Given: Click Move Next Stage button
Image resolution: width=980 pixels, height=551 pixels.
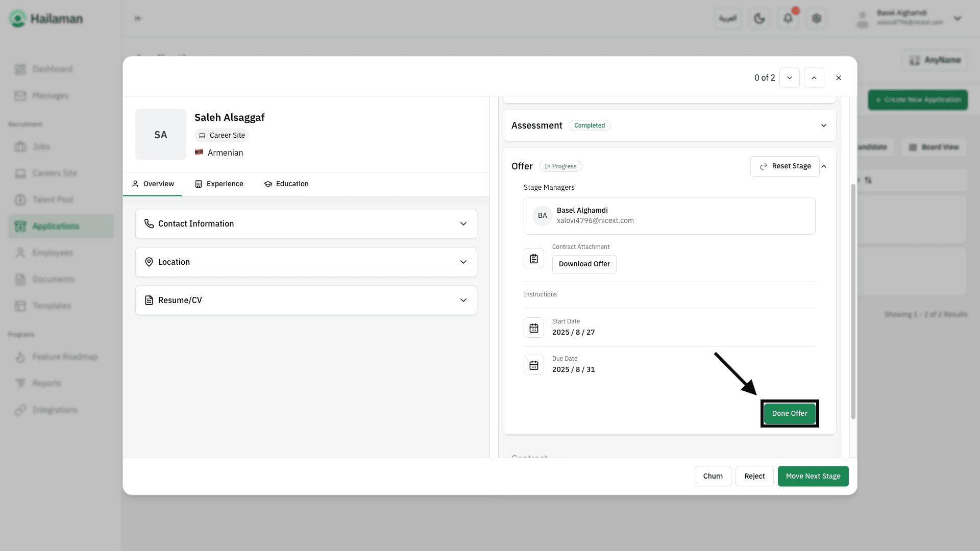Looking at the screenshot, I should pyautogui.click(x=813, y=476).
